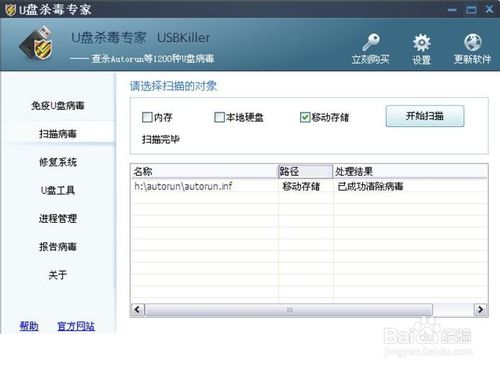
Task: Open the 设置 gear icon
Action: point(422,42)
